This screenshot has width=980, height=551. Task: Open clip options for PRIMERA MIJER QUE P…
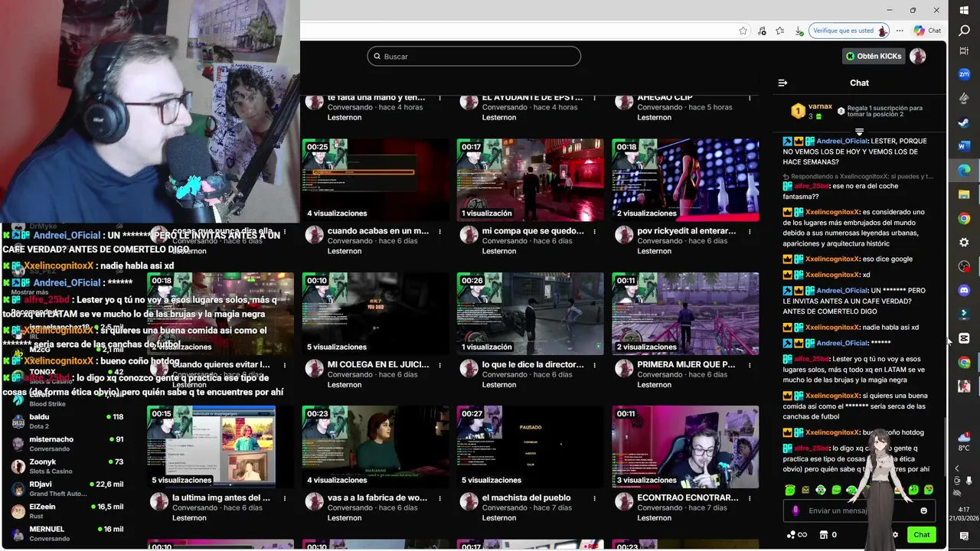pos(749,365)
